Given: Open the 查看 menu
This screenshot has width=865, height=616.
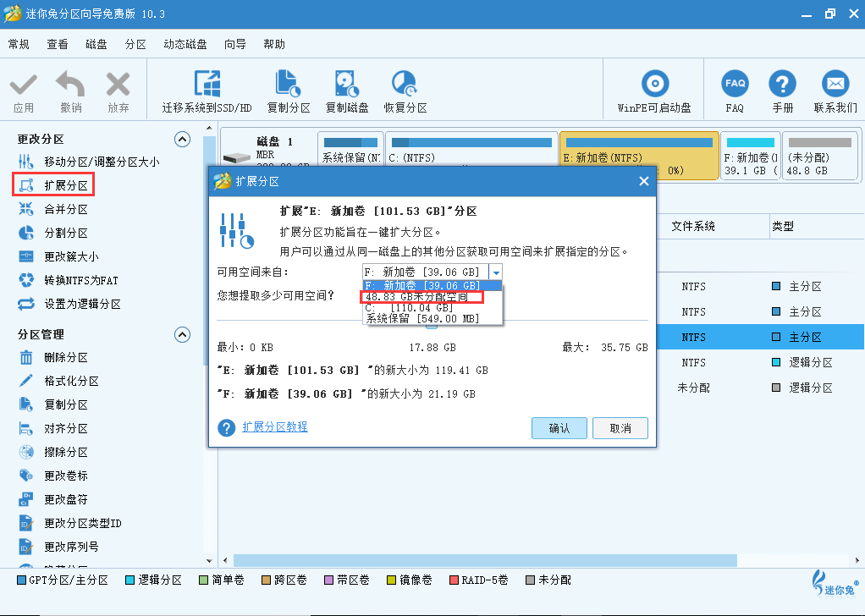Looking at the screenshot, I should (x=58, y=44).
